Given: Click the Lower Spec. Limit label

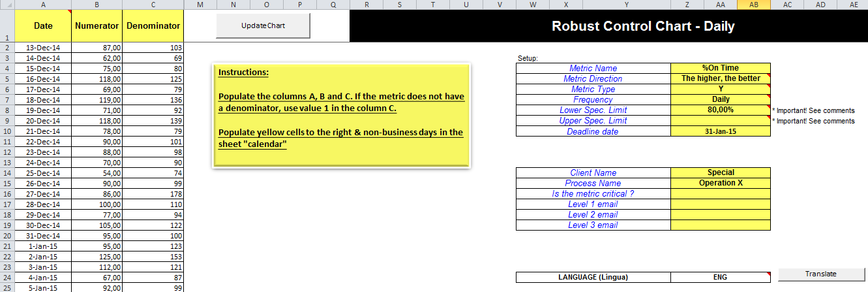Looking at the screenshot, I should click(593, 110).
